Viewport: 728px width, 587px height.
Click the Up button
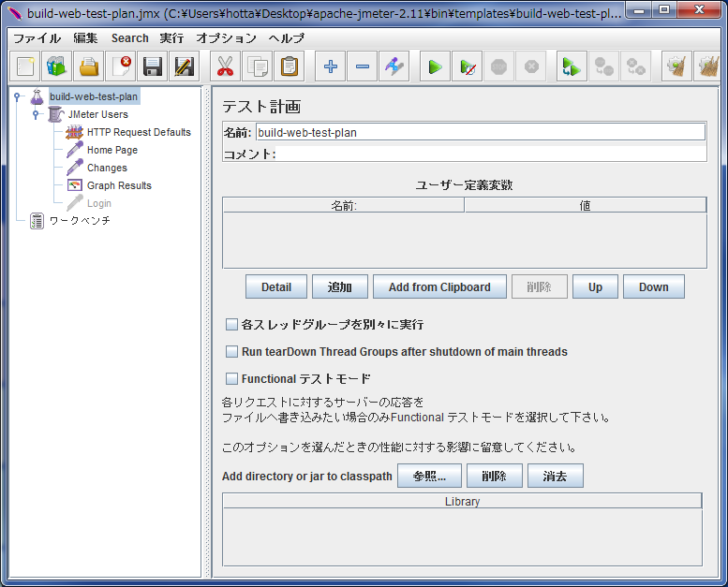click(x=595, y=286)
